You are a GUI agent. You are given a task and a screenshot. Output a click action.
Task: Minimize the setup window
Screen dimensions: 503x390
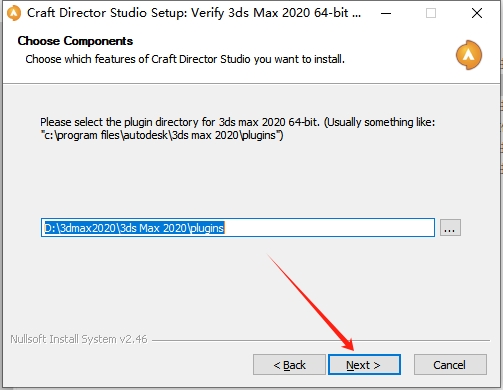pos(386,13)
